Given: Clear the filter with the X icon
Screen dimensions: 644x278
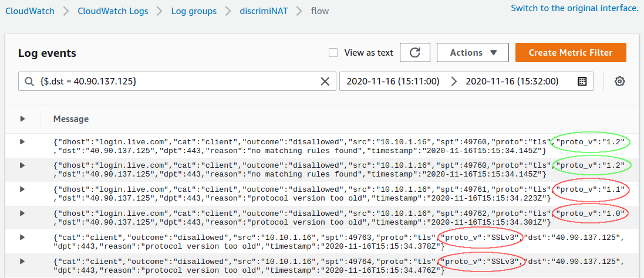Looking at the screenshot, I should (x=325, y=82).
